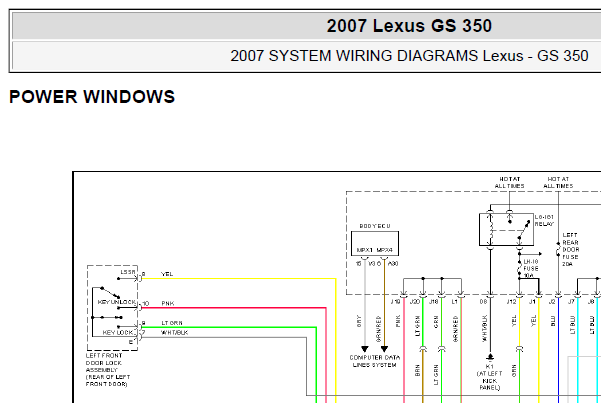
Task: Select connector label "O8"
Action: coord(483,302)
